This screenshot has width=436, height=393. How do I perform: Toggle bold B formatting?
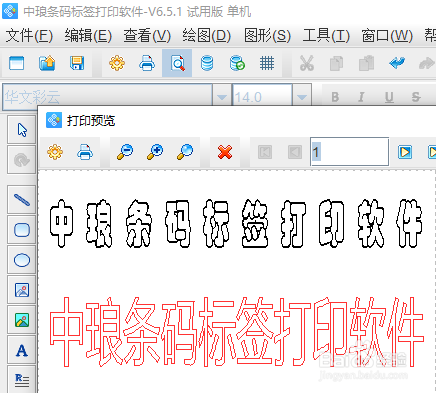click(335, 97)
